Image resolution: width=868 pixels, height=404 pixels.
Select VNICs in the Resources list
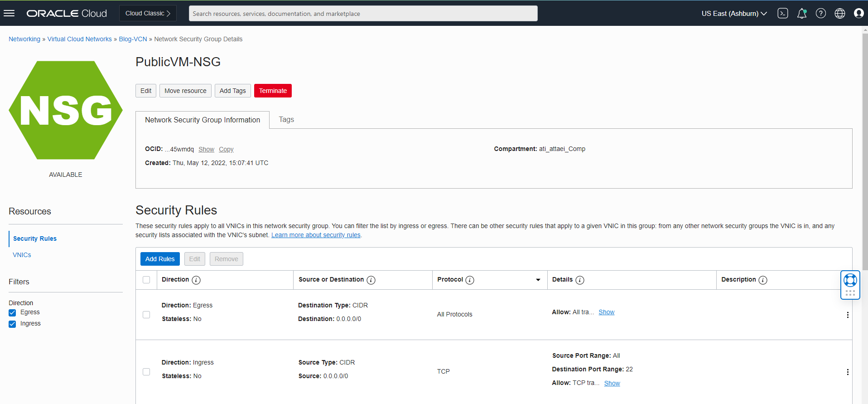click(22, 255)
